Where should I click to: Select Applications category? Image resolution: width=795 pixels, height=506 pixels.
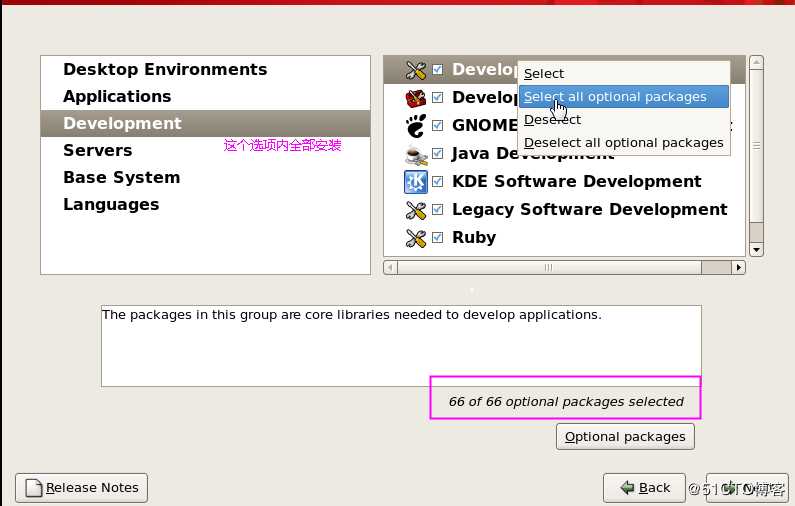205,96
